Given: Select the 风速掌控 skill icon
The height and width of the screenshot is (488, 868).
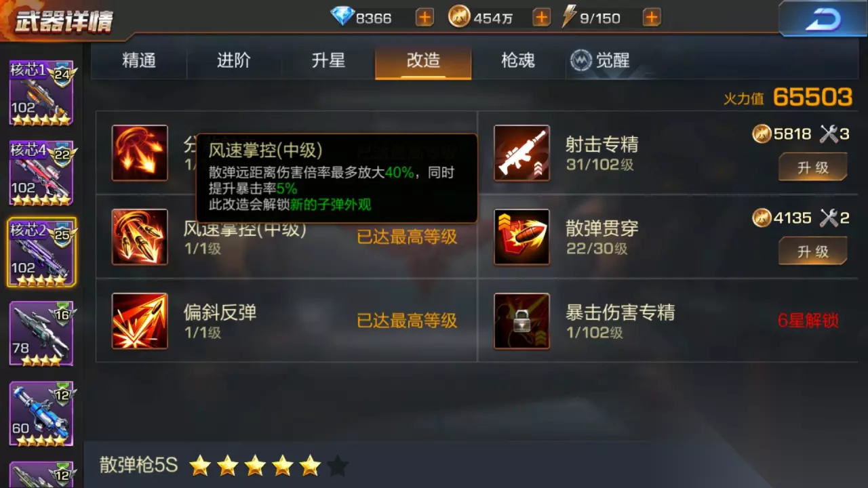Looking at the screenshot, I should coord(140,237).
